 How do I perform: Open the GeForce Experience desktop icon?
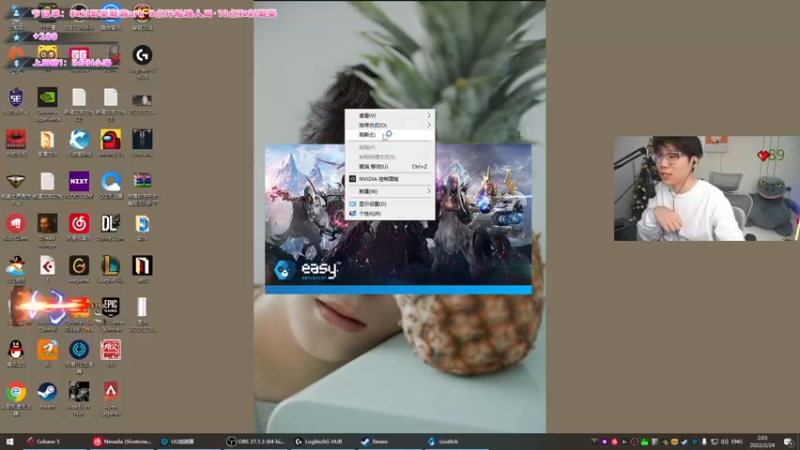(47, 103)
